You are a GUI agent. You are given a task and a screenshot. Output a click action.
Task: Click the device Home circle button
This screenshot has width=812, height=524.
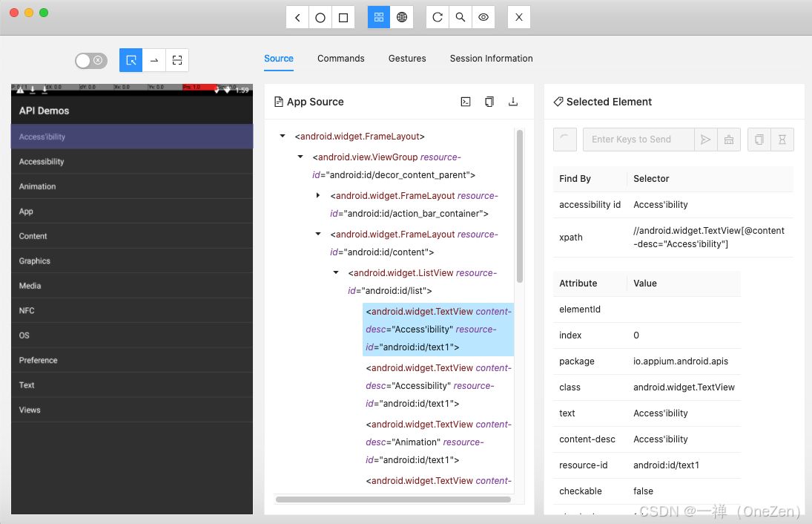coord(320,18)
